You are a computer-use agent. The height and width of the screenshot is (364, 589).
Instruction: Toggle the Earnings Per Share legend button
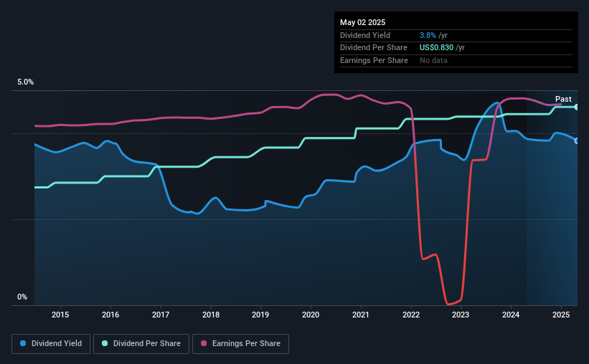[x=240, y=344]
